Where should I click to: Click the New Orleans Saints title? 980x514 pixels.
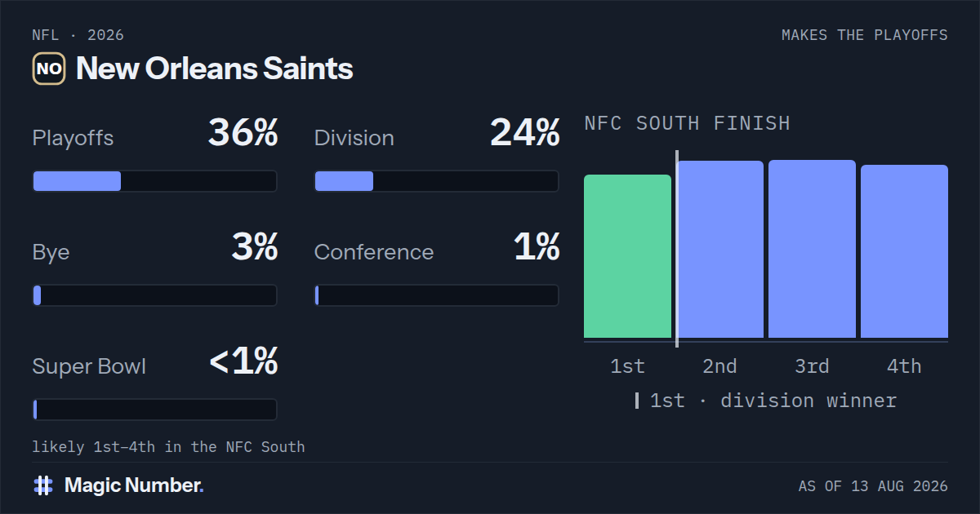point(215,69)
